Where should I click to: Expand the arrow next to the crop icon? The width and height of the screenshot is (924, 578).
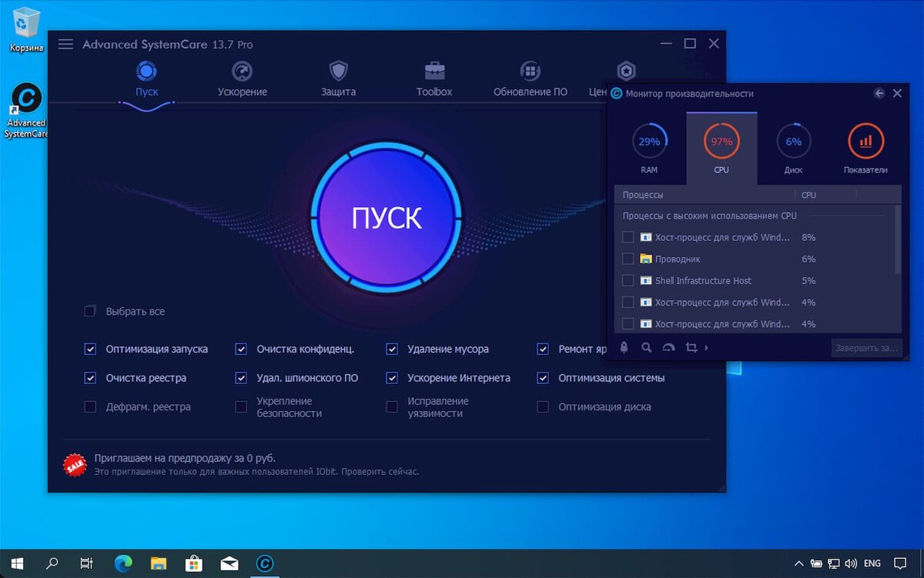707,348
